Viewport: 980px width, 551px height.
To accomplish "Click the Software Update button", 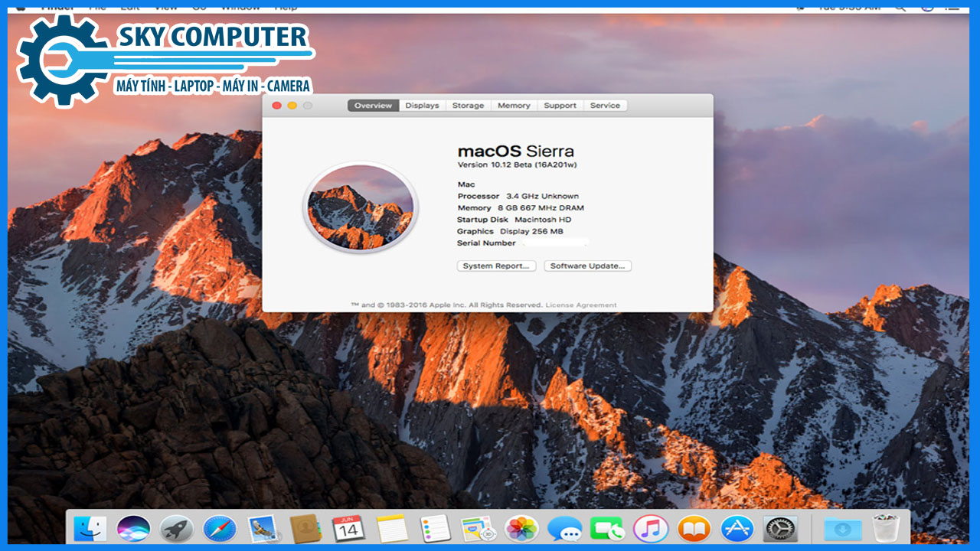I will (x=587, y=266).
